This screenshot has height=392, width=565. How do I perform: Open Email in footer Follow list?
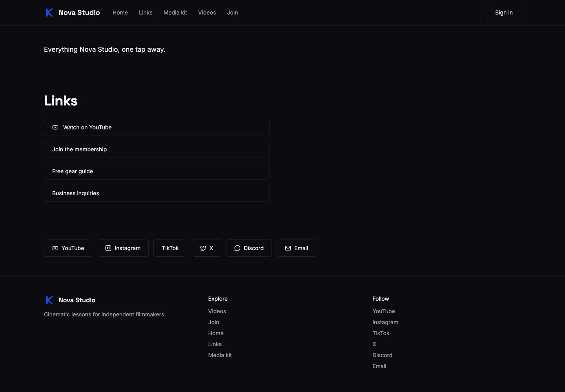point(379,366)
